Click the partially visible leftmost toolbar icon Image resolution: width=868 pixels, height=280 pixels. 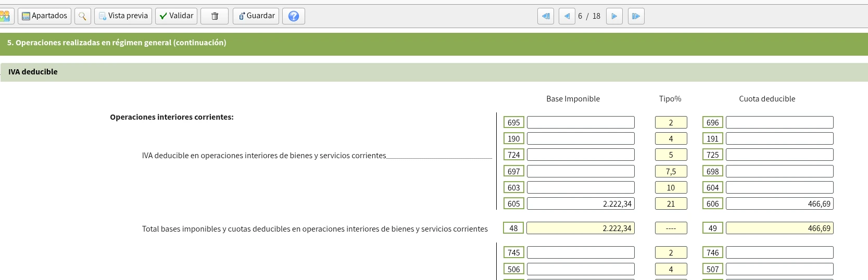5,16
